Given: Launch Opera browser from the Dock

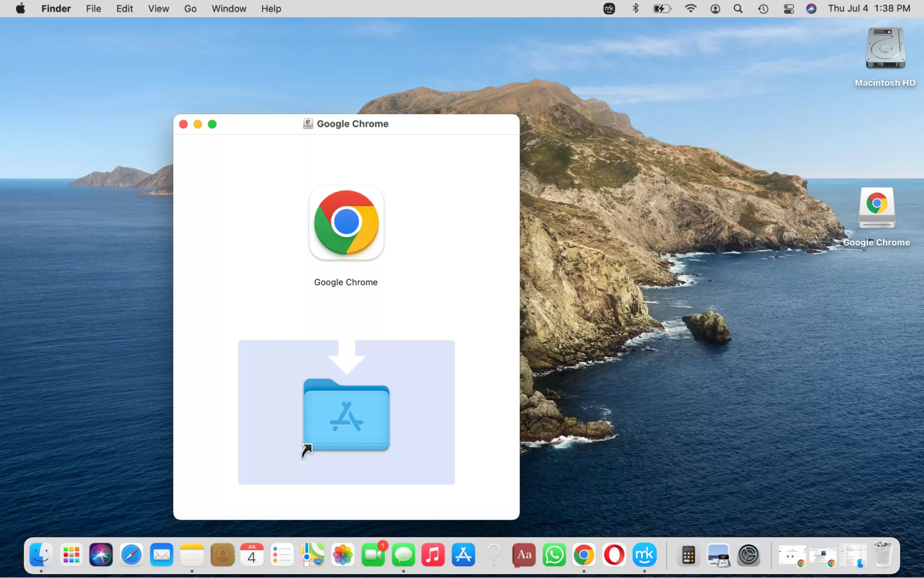Looking at the screenshot, I should tap(614, 554).
